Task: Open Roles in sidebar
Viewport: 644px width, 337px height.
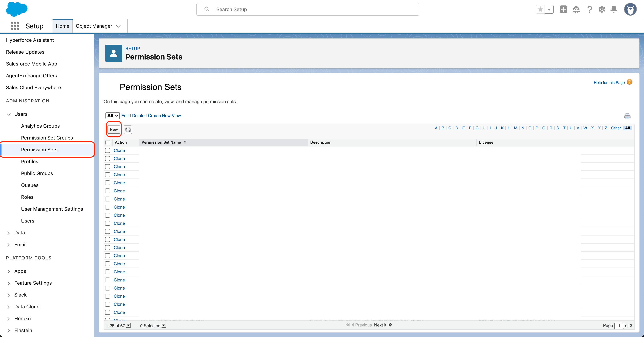Action: coord(27,197)
